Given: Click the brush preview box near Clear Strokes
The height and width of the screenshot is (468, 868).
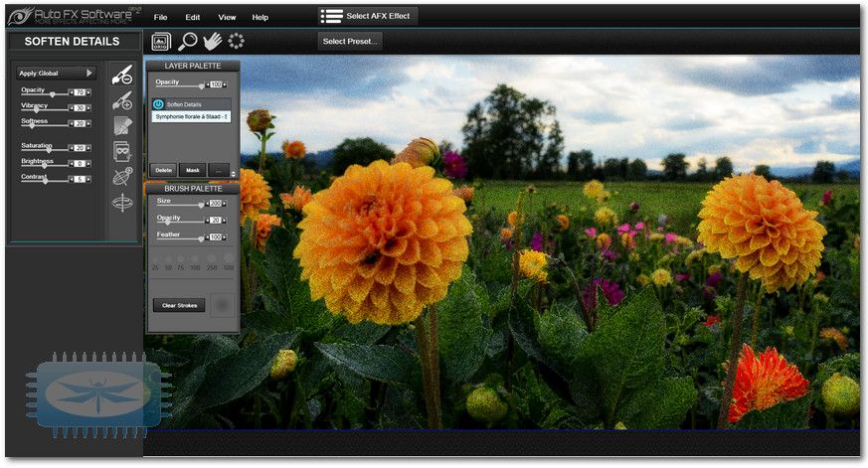Looking at the screenshot, I should pos(222,305).
